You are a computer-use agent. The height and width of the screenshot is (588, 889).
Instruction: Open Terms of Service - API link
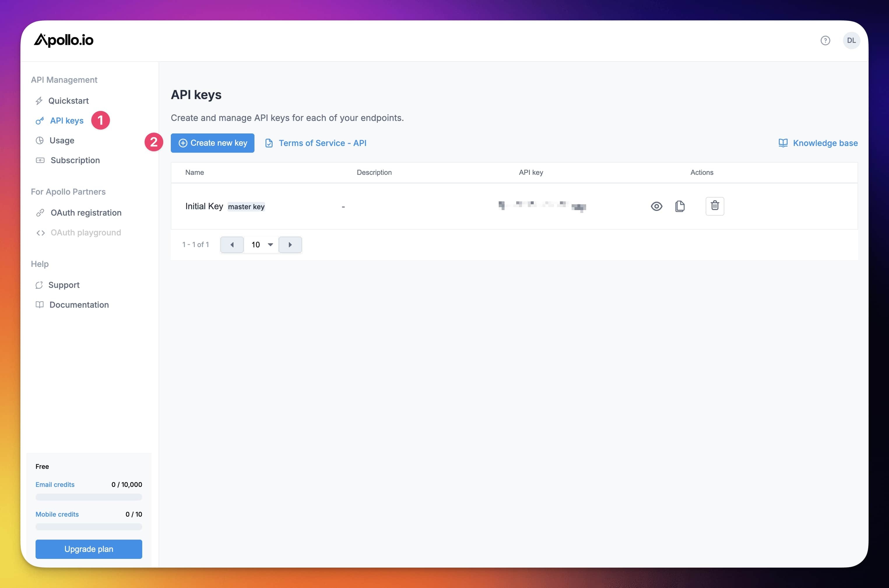point(322,143)
